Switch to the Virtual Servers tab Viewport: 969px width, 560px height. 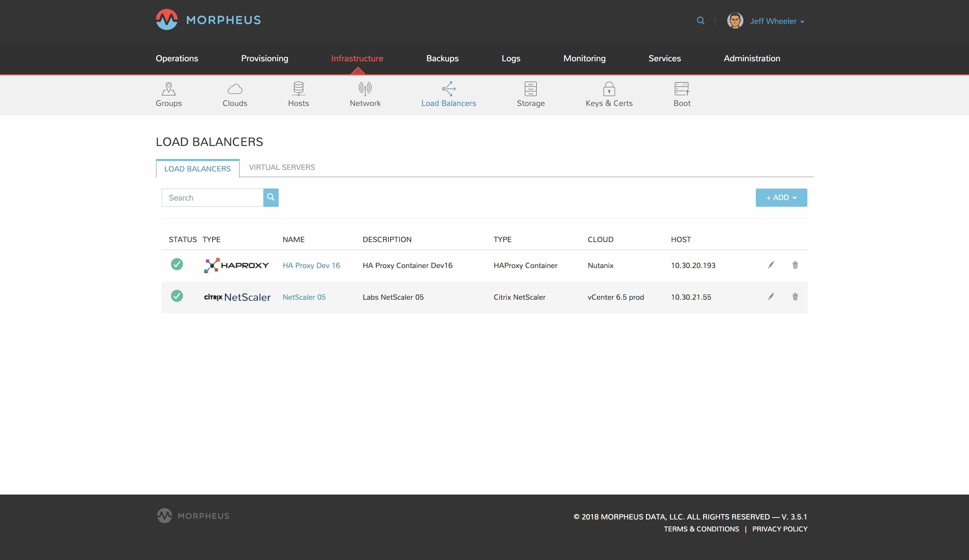coord(281,167)
